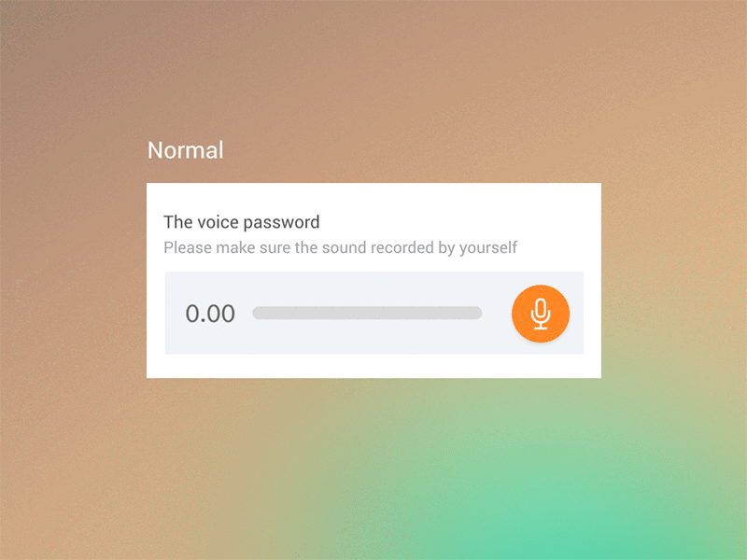Click the word 'yourself' in the hint text
This screenshot has height=560, width=747.
pyautogui.click(x=488, y=248)
